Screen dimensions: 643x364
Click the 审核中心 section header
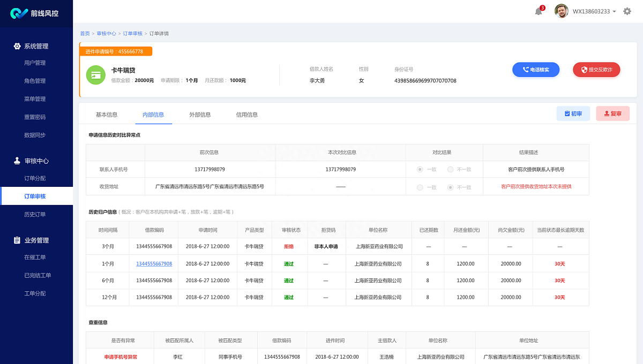[x=36, y=161]
